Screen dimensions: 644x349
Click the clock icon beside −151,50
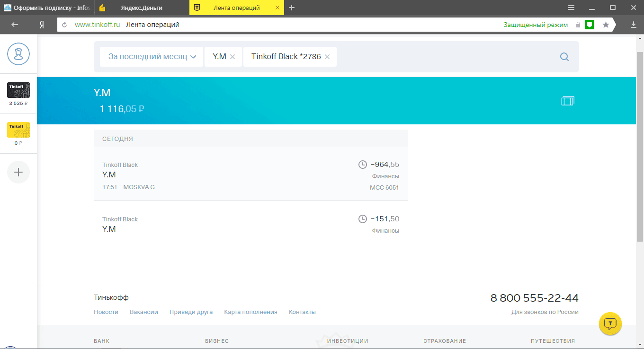click(x=363, y=219)
